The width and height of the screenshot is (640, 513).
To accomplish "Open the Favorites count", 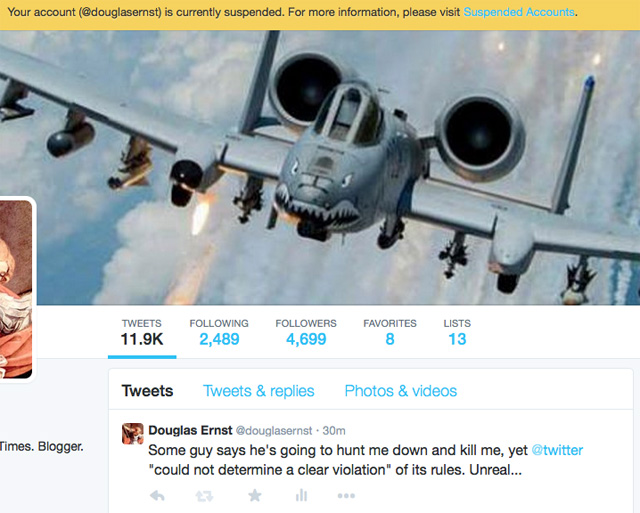I will (x=390, y=333).
